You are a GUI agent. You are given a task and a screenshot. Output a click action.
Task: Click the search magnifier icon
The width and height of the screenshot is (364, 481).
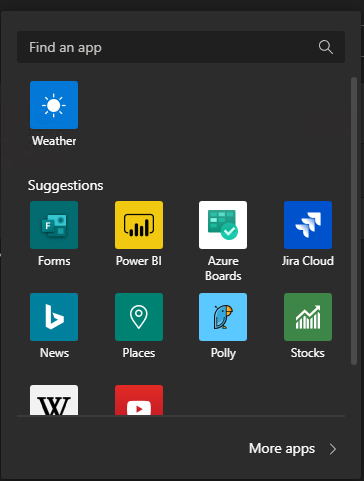pyautogui.click(x=326, y=47)
